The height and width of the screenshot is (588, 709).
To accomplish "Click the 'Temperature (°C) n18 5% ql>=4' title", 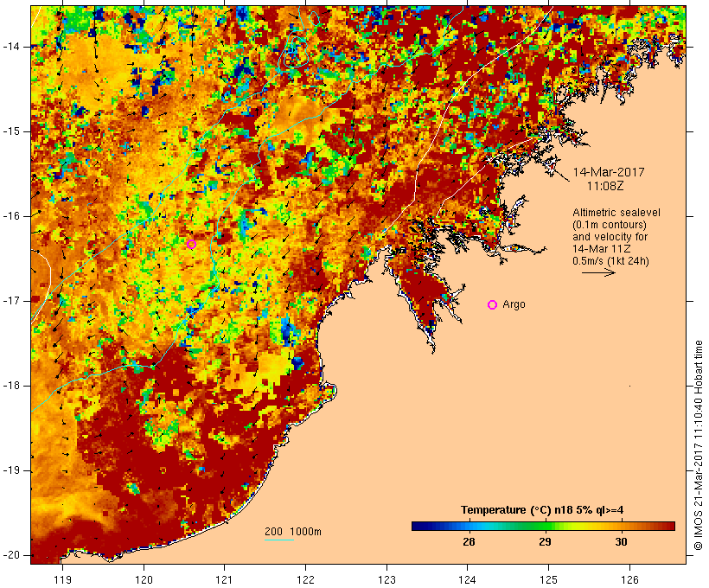I will click(542, 510).
